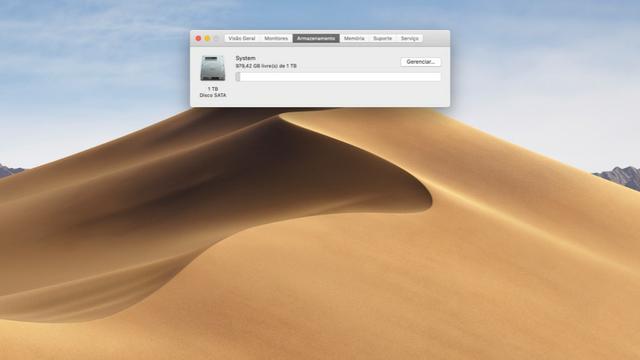Close the window with the red button
Viewport: 640px width, 360px height.
[198, 38]
